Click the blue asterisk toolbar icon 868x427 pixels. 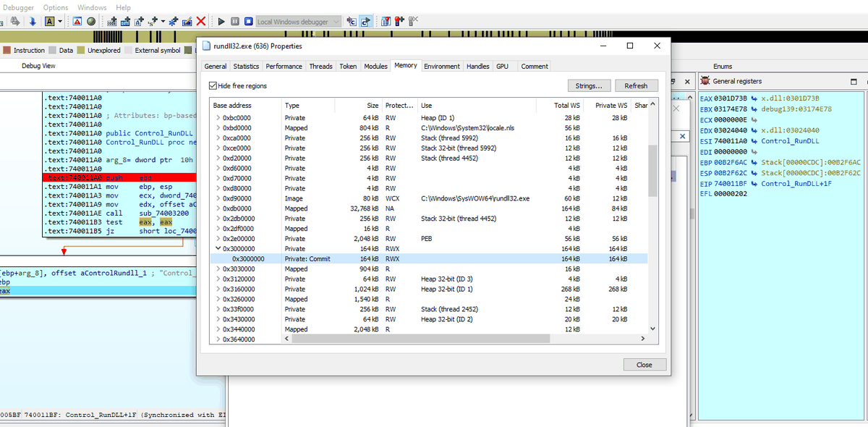tap(174, 22)
